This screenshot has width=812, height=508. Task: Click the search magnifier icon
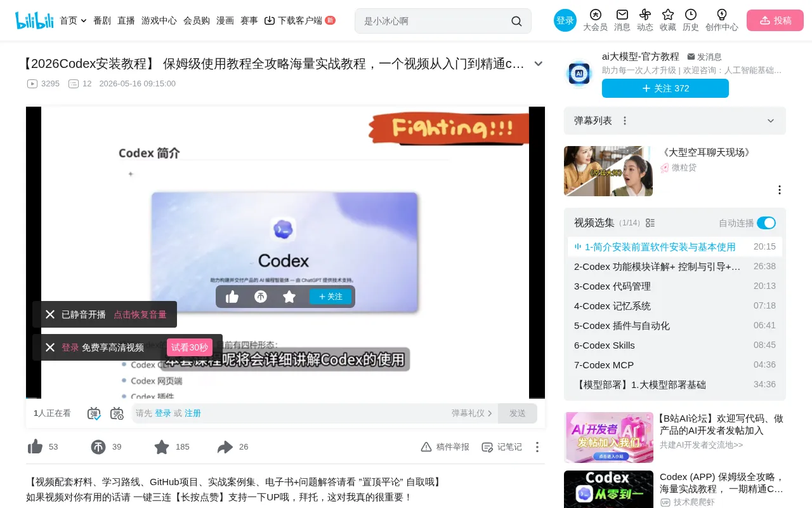[516, 21]
